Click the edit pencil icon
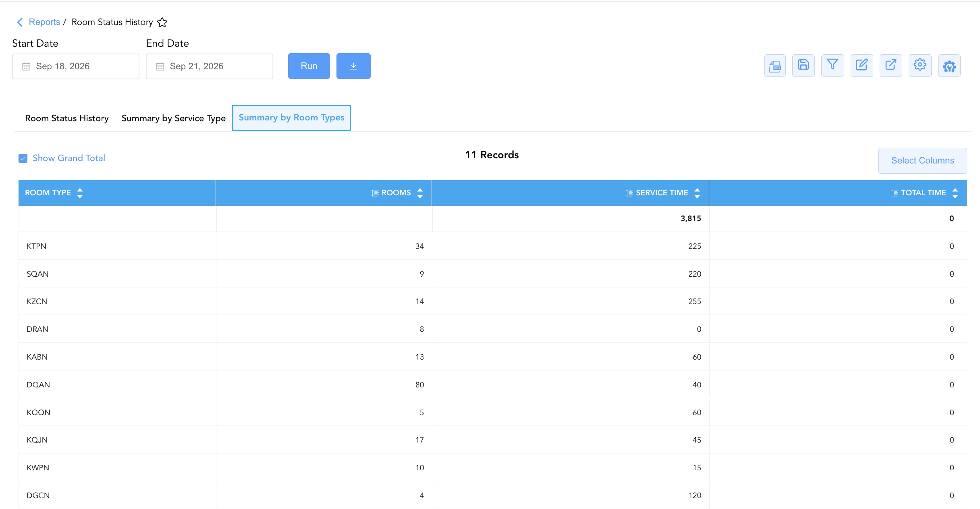The width and height of the screenshot is (980, 509). pos(862,66)
